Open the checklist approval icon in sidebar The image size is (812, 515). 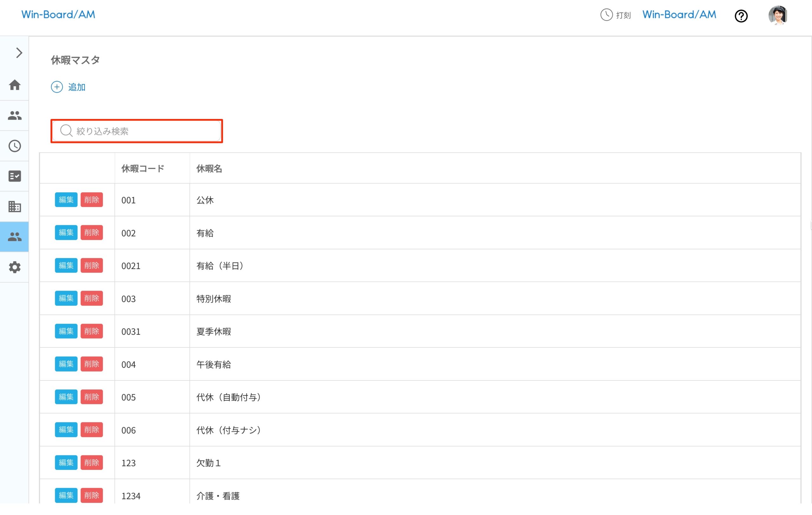click(x=15, y=176)
